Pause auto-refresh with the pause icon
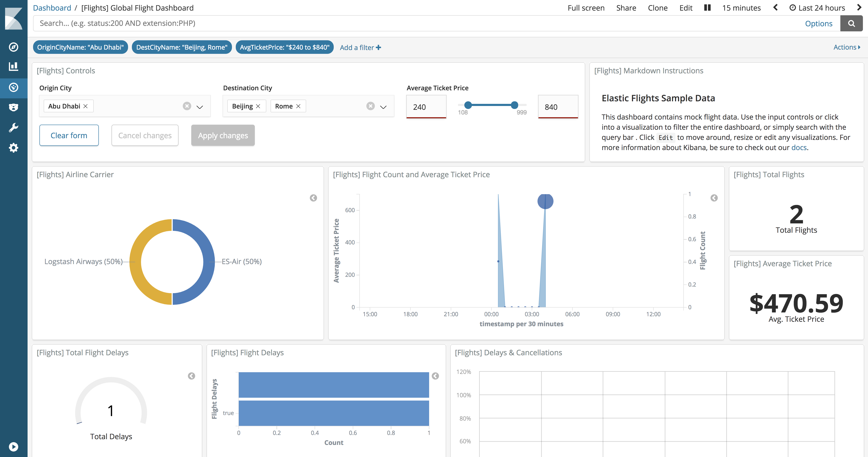Screen dimensions: 868x457 pyautogui.click(x=707, y=8)
